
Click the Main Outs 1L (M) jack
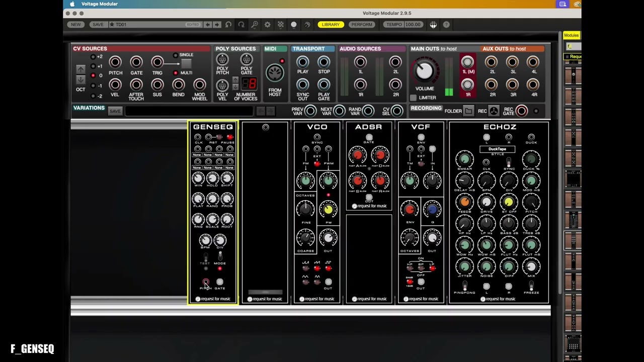pos(468,62)
